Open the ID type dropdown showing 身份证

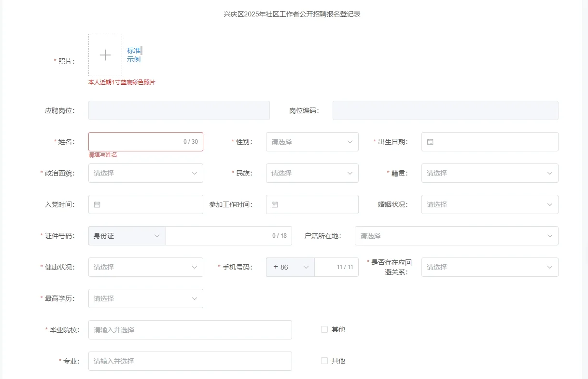(x=126, y=236)
